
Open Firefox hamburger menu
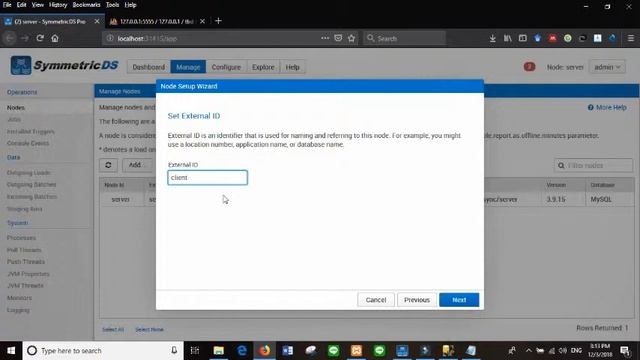coord(631,38)
